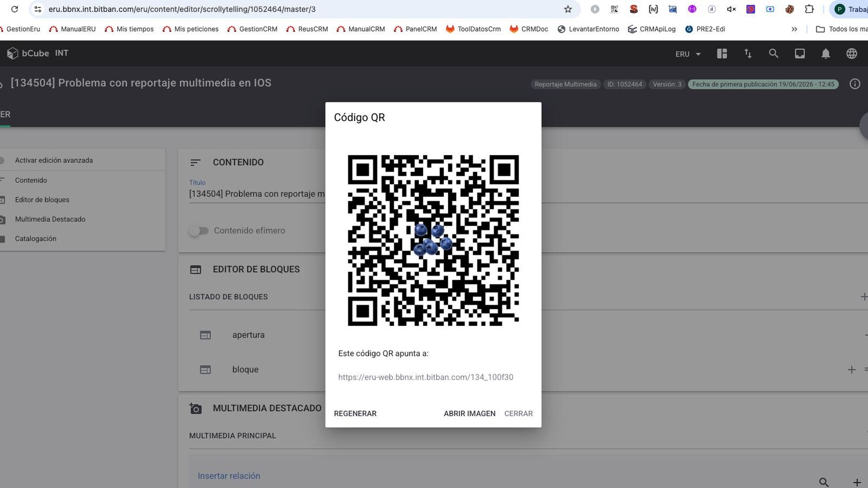Click the Editor de bloques section icon

195,269
